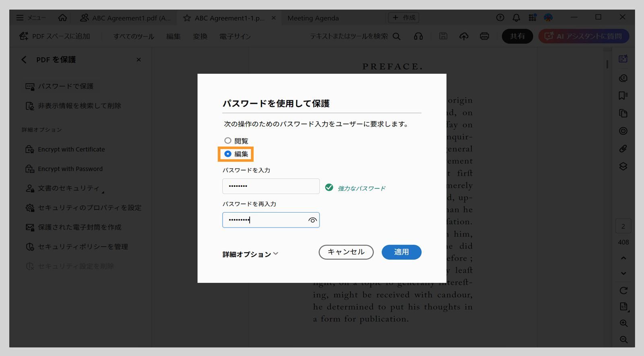Open the 編集 toolbar menu
This screenshot has height=356, width=644.
pyautogui.click(x=173, y=36)
